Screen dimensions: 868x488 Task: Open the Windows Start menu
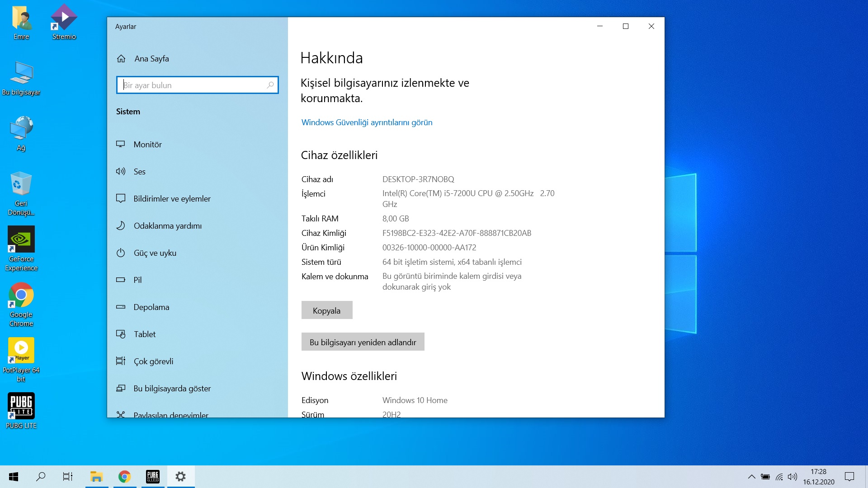[x=14, y=477]
